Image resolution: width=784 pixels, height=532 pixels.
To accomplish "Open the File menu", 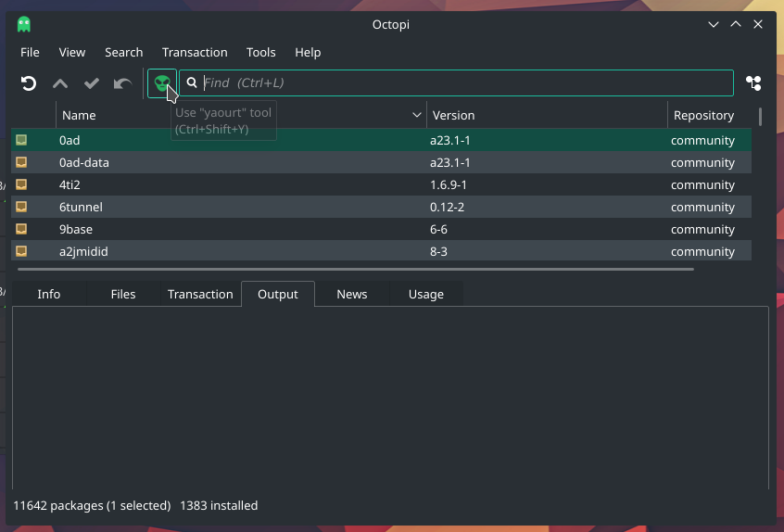I will click(x=30, y=53).
